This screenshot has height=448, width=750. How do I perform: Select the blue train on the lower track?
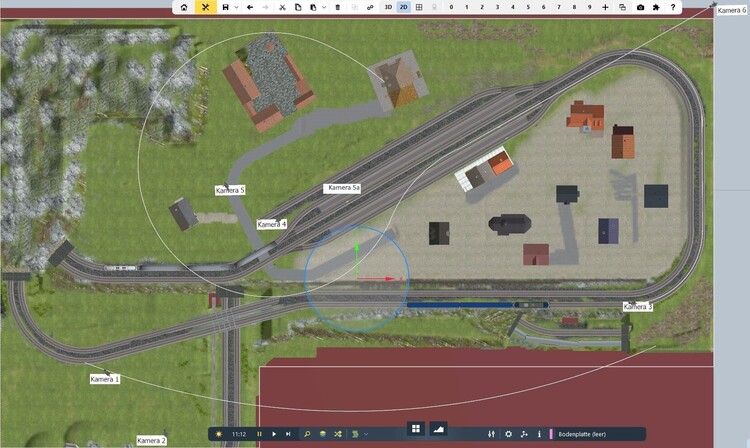pos(477,305)
